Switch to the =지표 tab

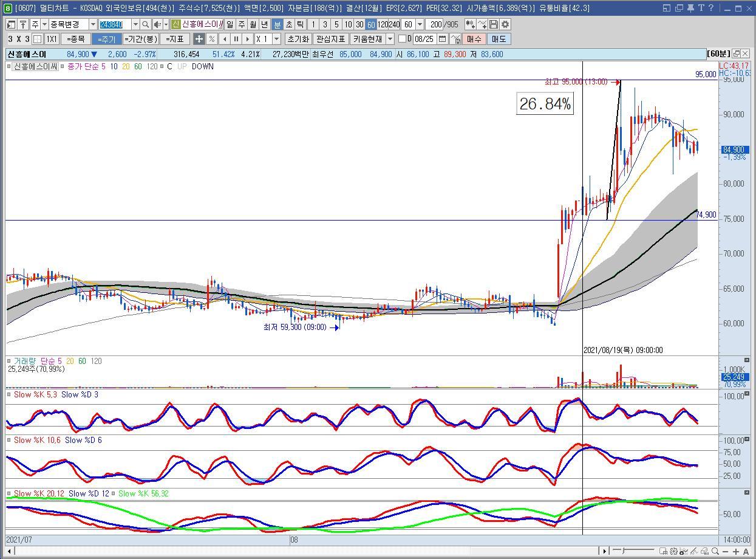click(x=175, y=39)
